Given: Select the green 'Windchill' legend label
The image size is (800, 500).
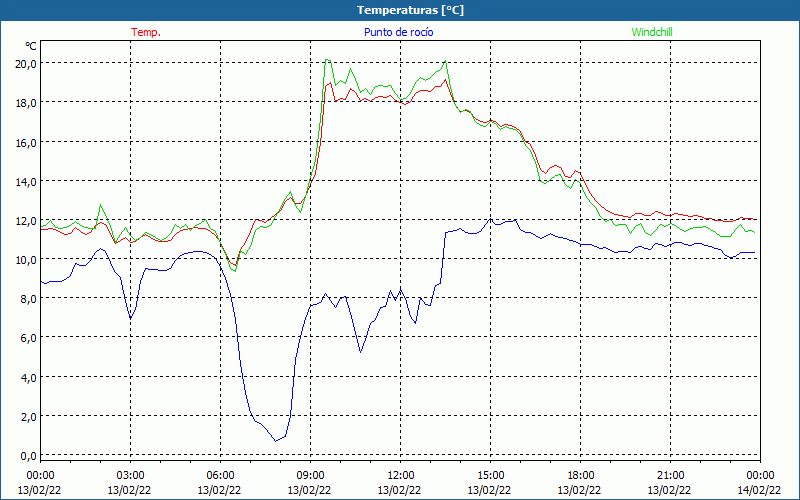Looking at the screenshot, I should 652,32.
